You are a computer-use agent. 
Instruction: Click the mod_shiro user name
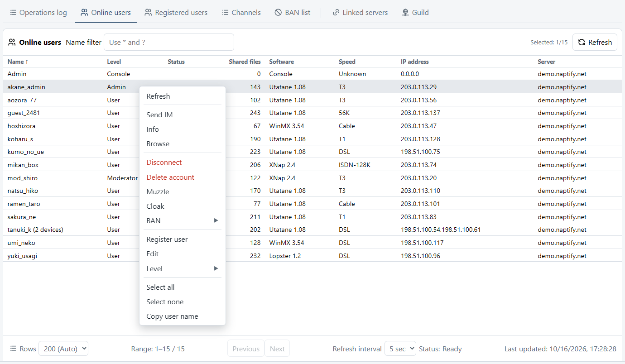pos(23,178)
